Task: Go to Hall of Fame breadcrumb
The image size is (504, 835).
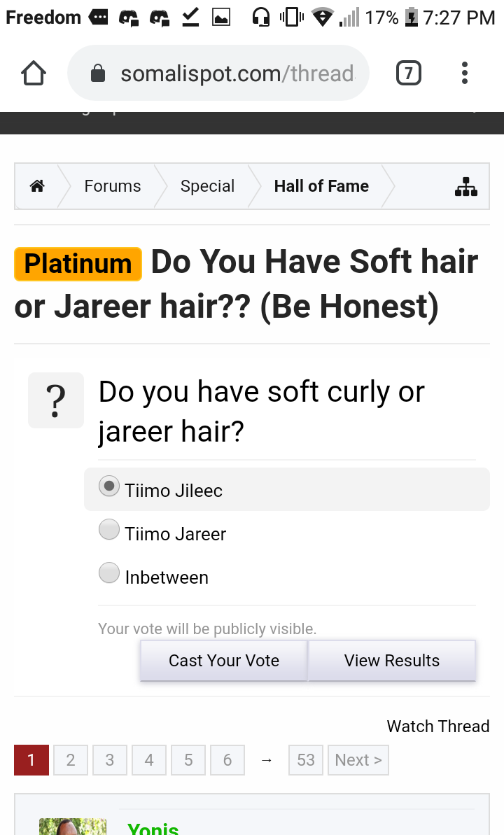Action: [321, 186]
